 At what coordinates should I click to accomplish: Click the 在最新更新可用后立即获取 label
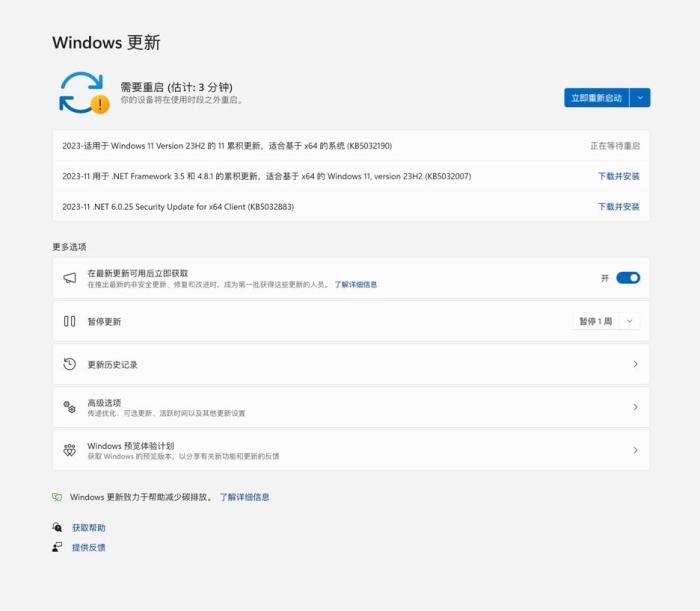138,273
